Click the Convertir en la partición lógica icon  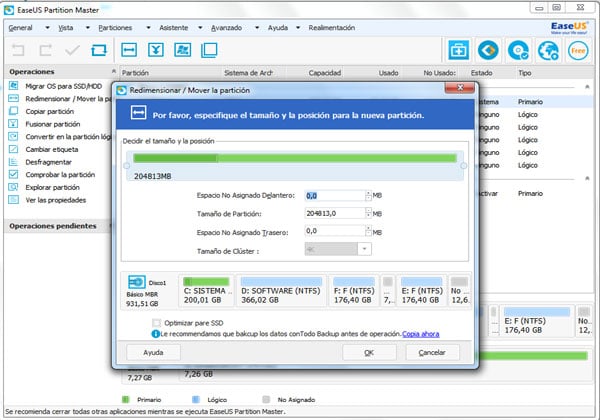[13, 136]
